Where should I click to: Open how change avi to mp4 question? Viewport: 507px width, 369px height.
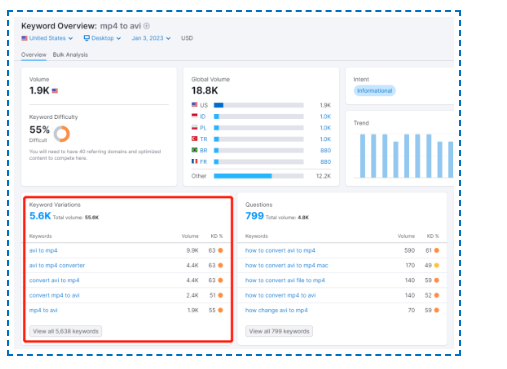pyautogui.click(x=276, y=310)
